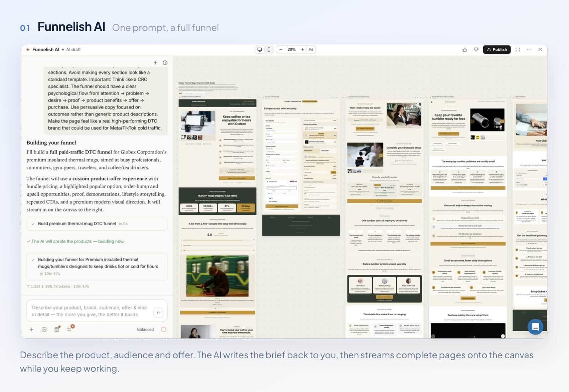This screenshot has height=392, width=569.
Task: Attach an image to the prompt
Action: (44, 329)
